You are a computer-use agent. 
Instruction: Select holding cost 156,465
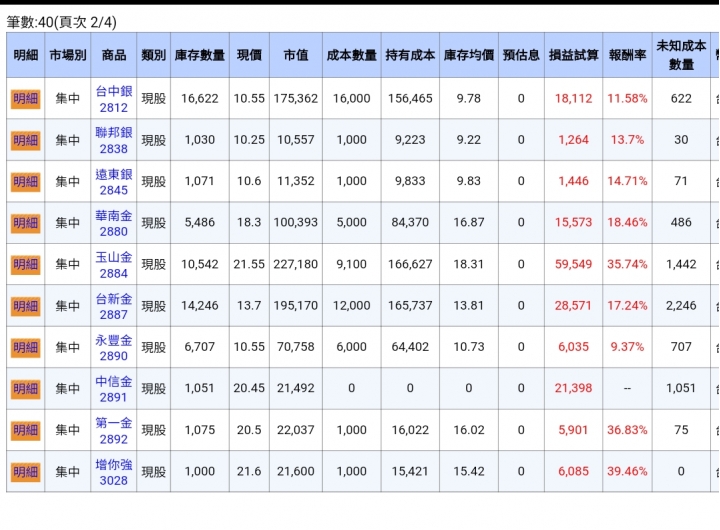[x=410, y=99]
